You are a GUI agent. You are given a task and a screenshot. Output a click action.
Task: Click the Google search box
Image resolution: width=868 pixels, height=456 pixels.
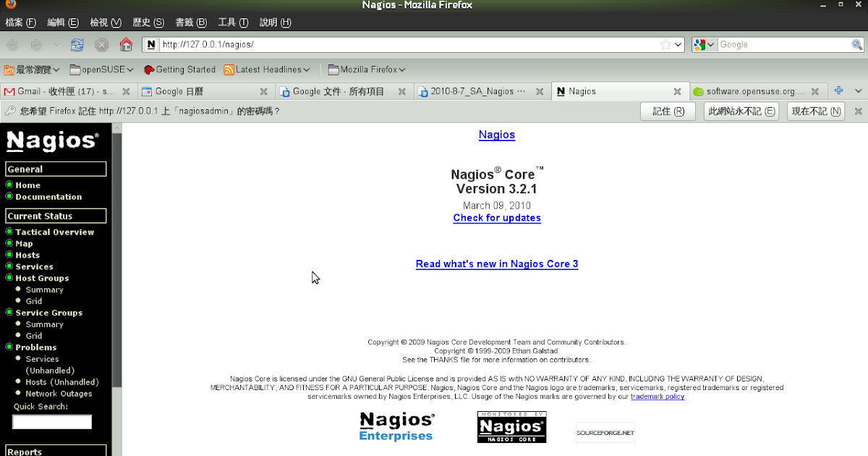784,45
